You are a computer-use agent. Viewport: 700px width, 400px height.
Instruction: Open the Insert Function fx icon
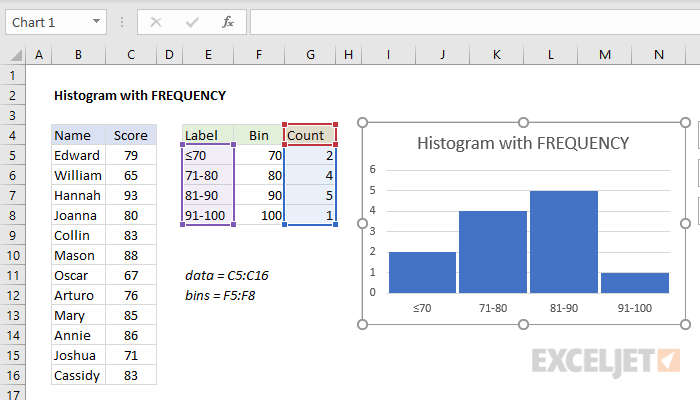click(228, 22)
